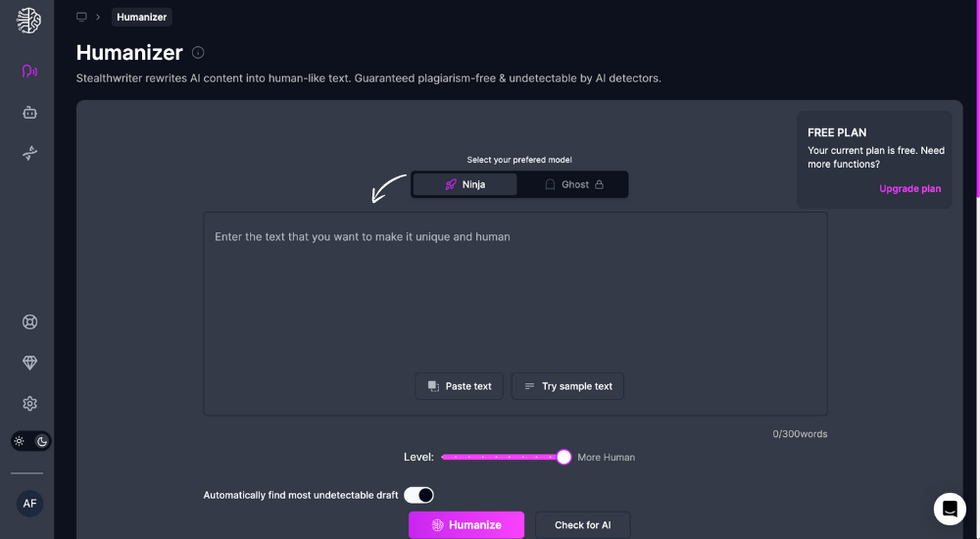Open the Humanizer sidebar icon

[29, 72]
